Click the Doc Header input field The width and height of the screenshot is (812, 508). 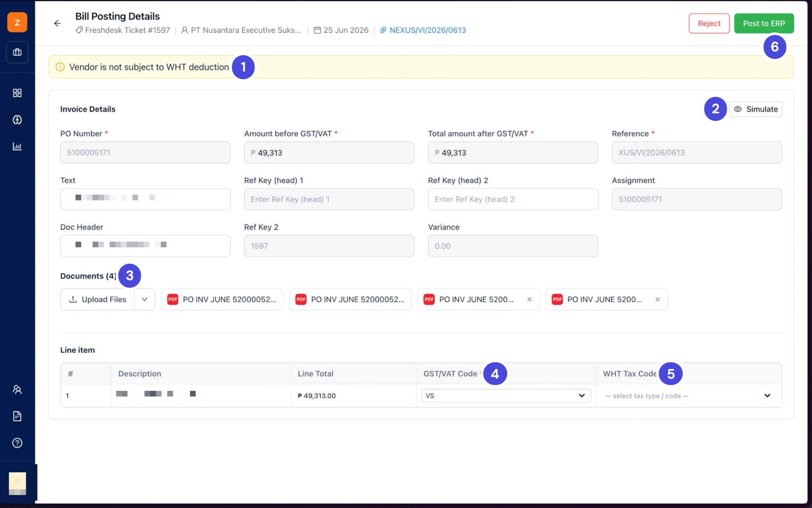tap(145, 246)
